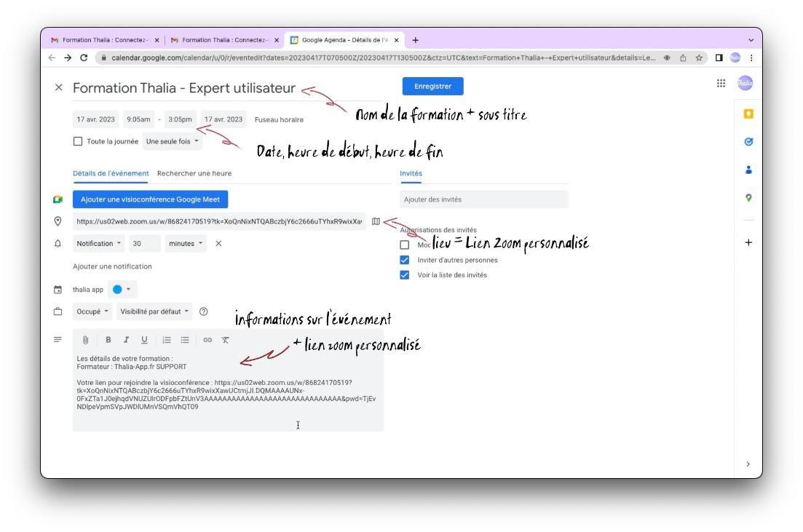Open the 'Une seule fois' recurrence dropdown
Image resolution: width=803 pixels, height=532 pixels.
[173, 141]
